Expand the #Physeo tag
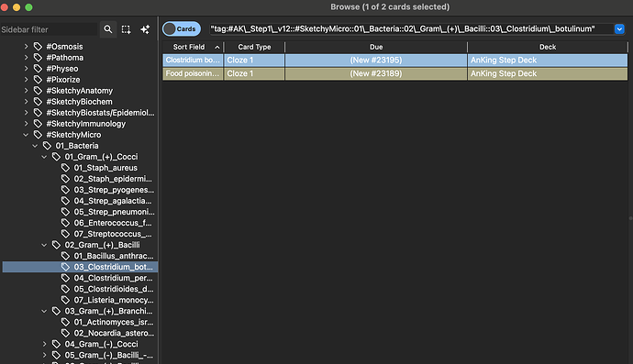 click(26, 69)
